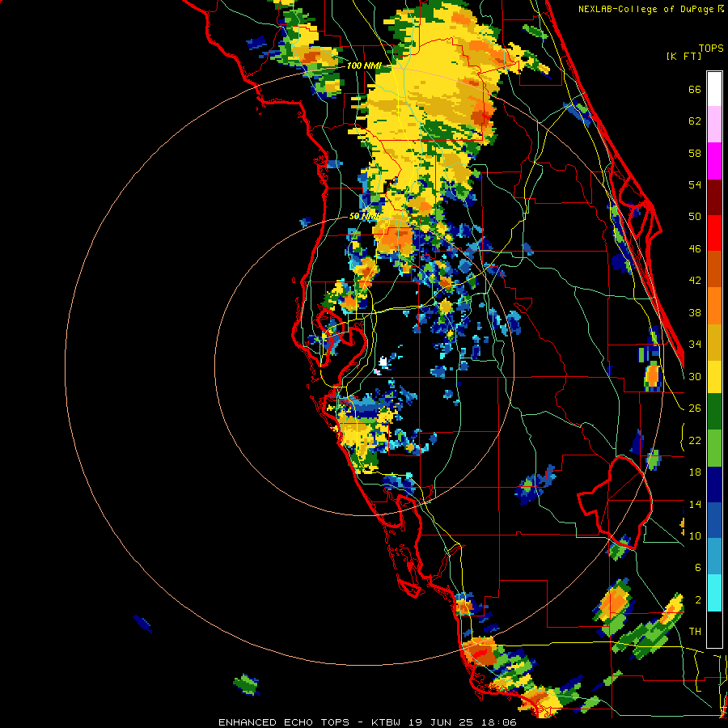This screenshot has width=728, height=728.
Task: Click the 38 legend value
Action: point(695,312)
